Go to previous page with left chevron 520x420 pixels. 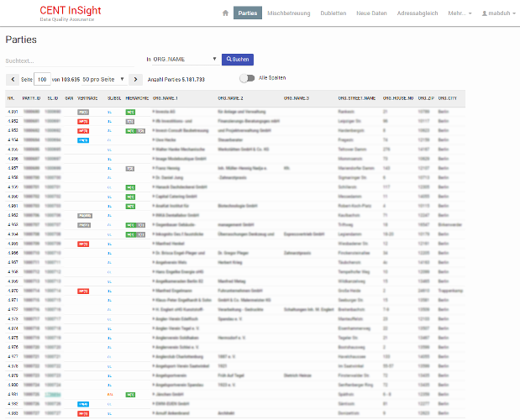coord(13,79)
